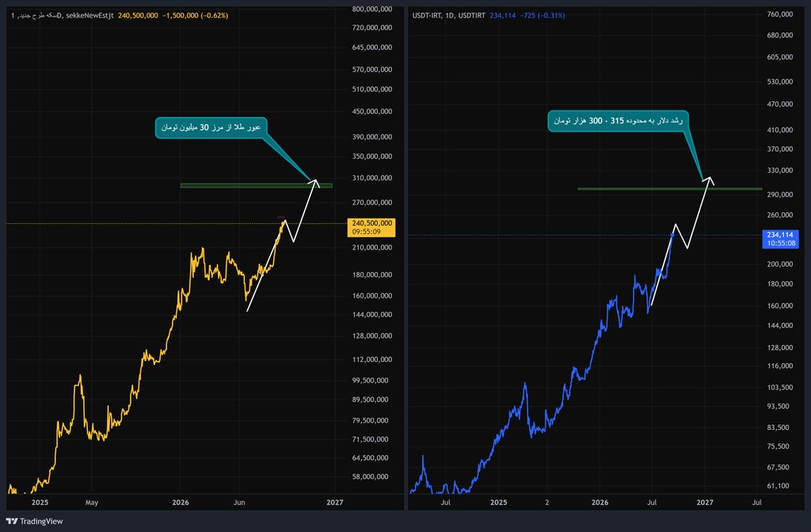Click the 116,000 price axis label
811x532 pixels.
click(x=780, y=366)
